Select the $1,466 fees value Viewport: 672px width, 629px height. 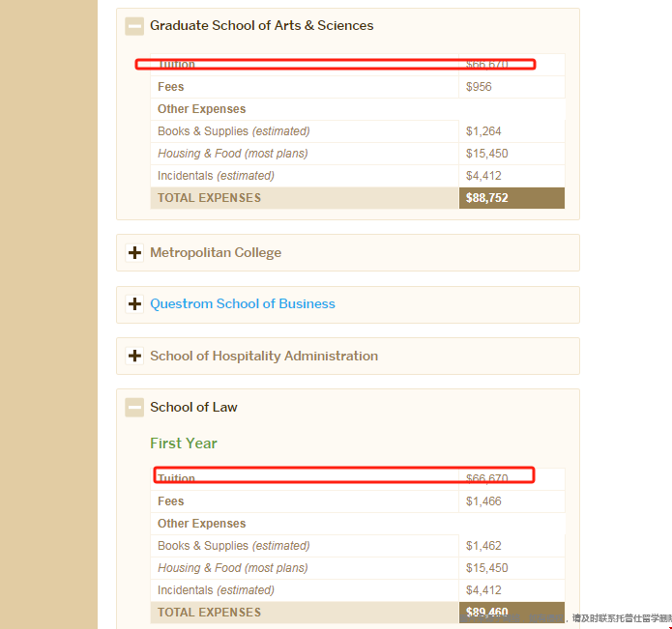[483, 501]
